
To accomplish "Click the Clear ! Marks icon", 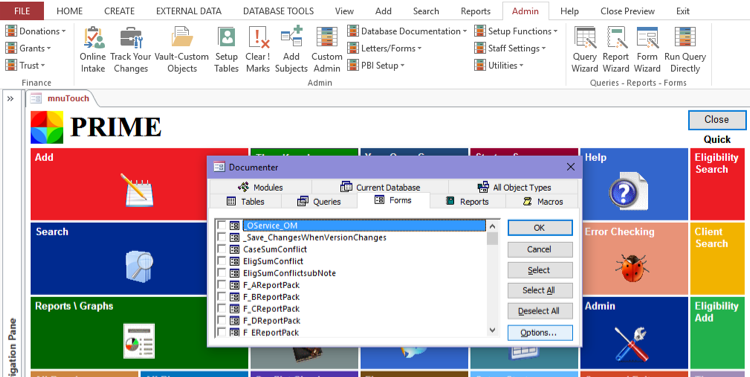I will [258, 37].
